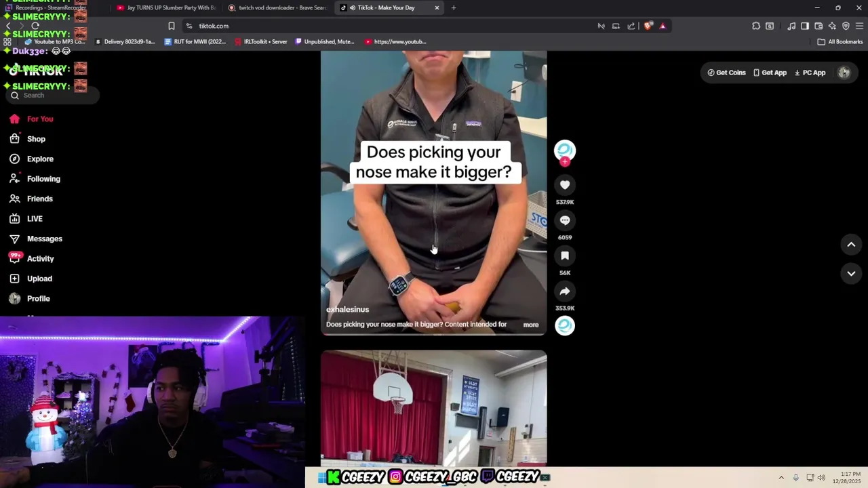
Task: Open IRLToolkit Server bookmark
Action: pyautogui.click(x=261, y=41)
